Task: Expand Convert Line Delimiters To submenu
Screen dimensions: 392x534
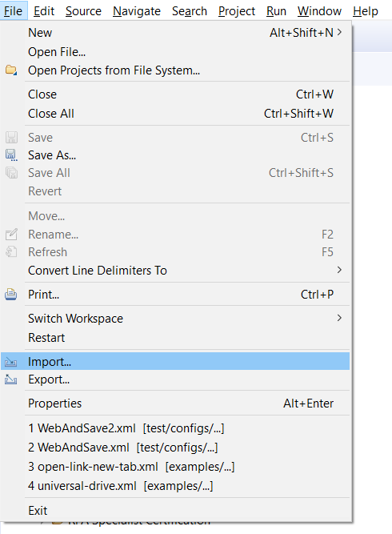Action: (x=339, y=270)
